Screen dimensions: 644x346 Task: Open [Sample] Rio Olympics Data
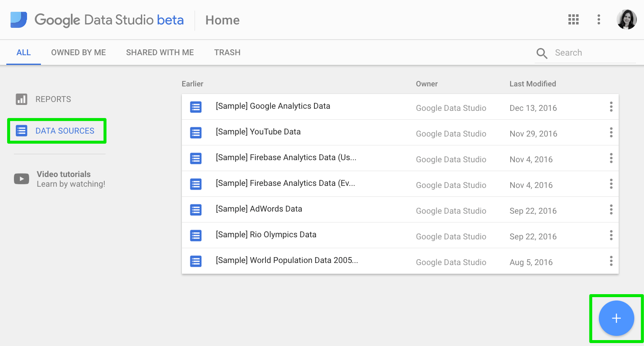coord(266,235)
